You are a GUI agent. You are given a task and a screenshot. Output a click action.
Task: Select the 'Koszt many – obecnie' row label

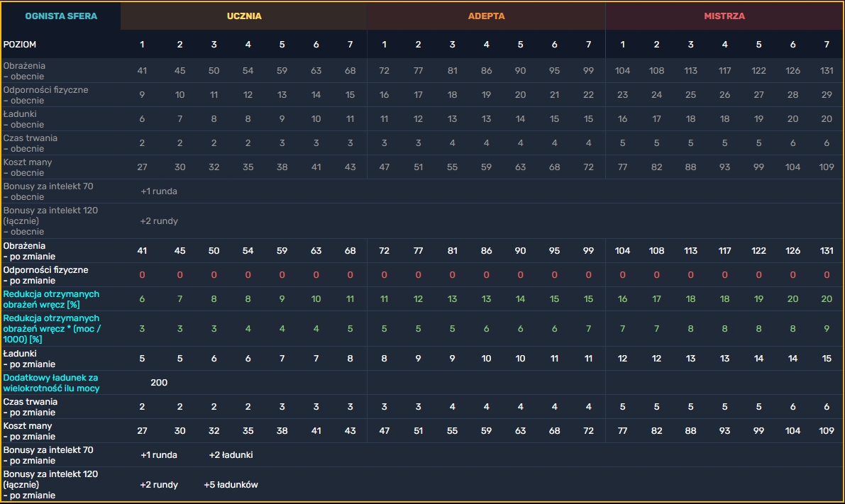(x=28, y=167)
